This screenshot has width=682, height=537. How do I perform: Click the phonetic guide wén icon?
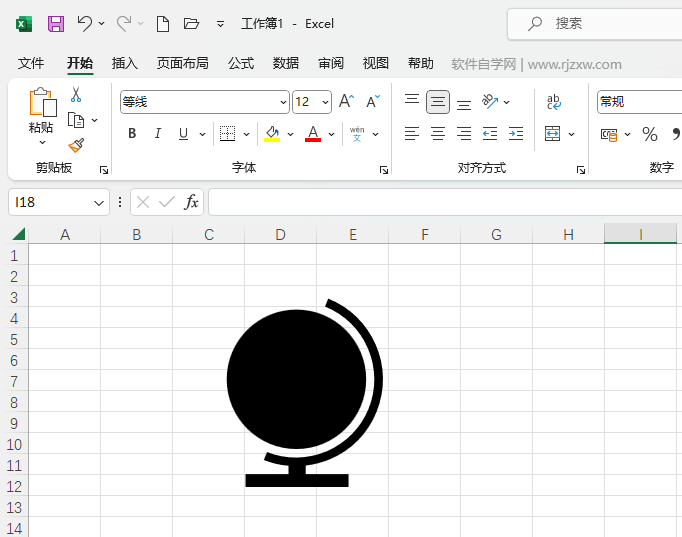tap(357, 134)
